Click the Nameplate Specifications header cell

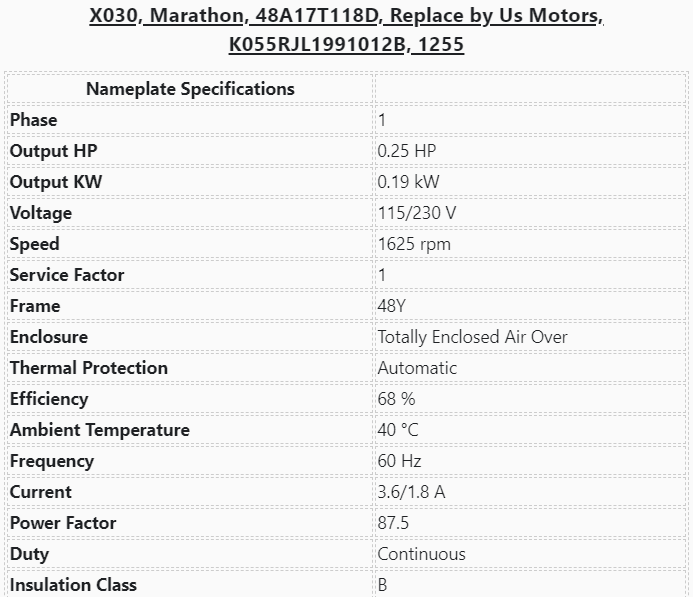(190, 89)
